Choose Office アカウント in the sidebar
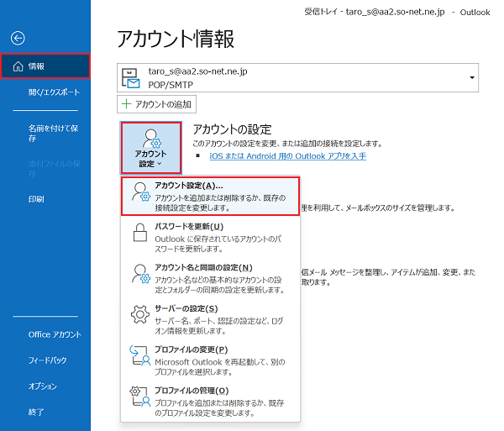Screen dimensions: 504x431 tap(55, 334)
